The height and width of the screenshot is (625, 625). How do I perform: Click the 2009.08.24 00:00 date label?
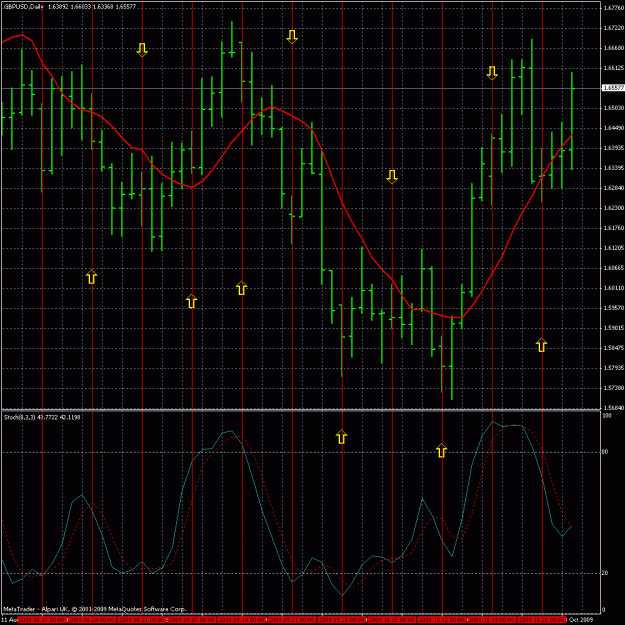click(92, 620)
